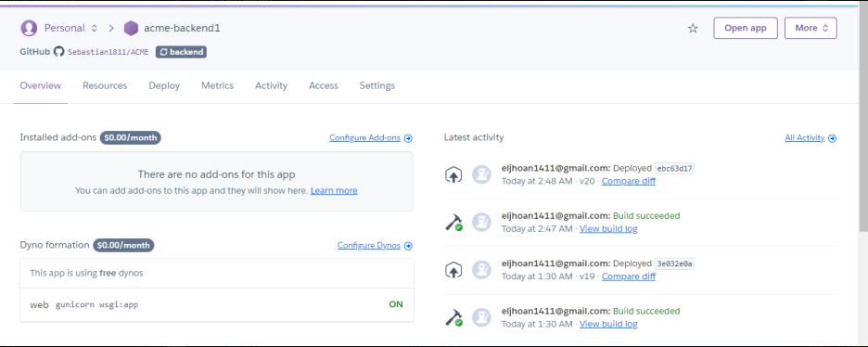The height and width of the screenshot is (347, 868).
Task: Expand the Personal team switcher dropdown
Action: [x=70, y=28]
